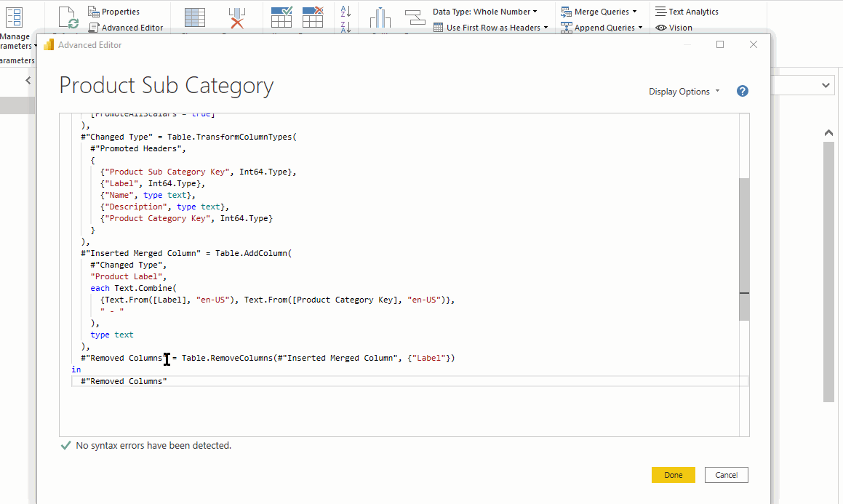
Task: Open the Data Type: Whole Number dropdown
Action: [x=485, y=12]
